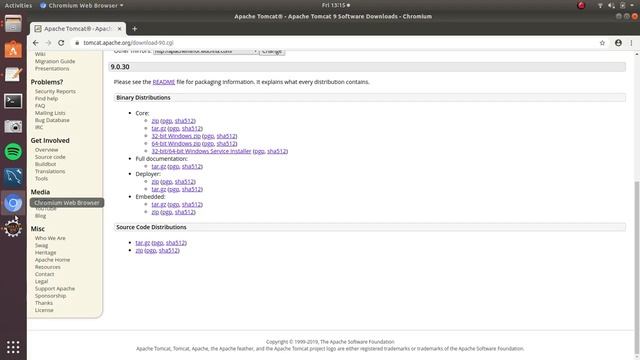640x360 pixels.
Task: Open Chromium Web Browser app menu
Action: 82,5
